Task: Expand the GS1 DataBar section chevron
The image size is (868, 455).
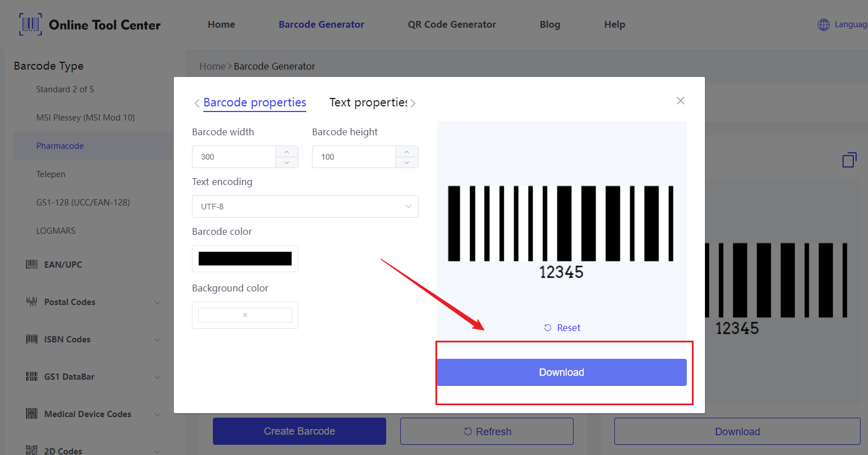Action: (x=157, y=377)
